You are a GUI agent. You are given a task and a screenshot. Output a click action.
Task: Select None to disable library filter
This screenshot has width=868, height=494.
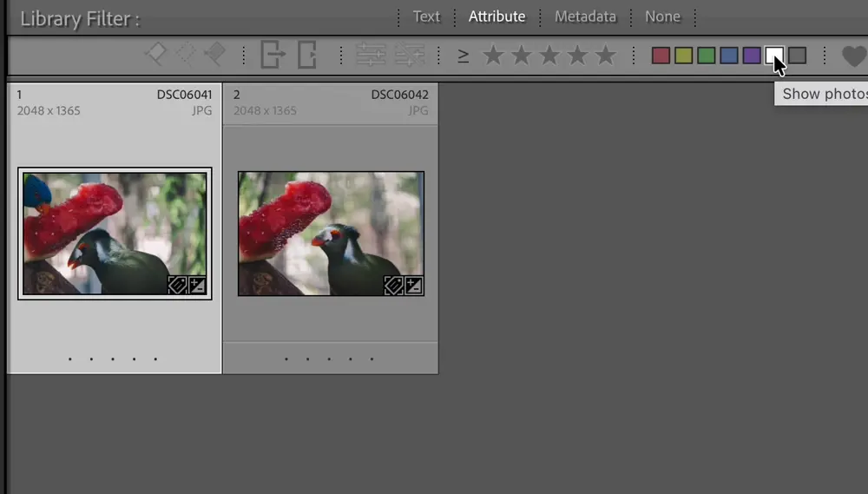662,16
